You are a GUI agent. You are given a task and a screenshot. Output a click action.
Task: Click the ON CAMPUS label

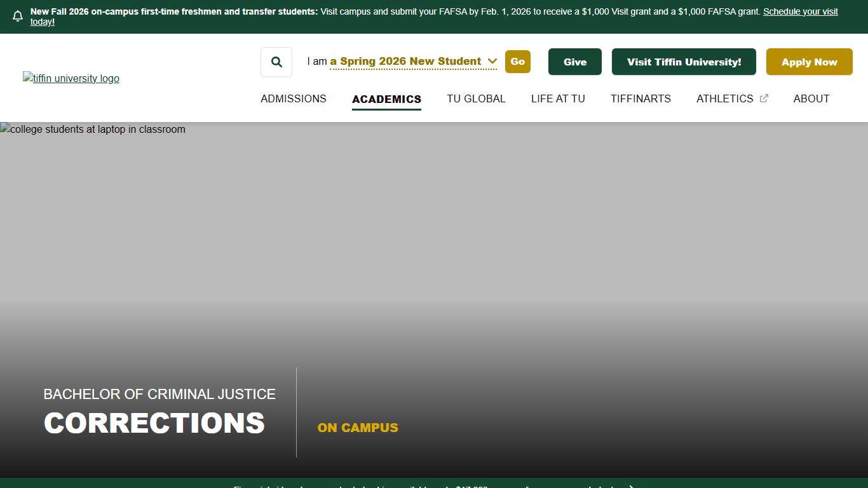click(x=358, y=428)
